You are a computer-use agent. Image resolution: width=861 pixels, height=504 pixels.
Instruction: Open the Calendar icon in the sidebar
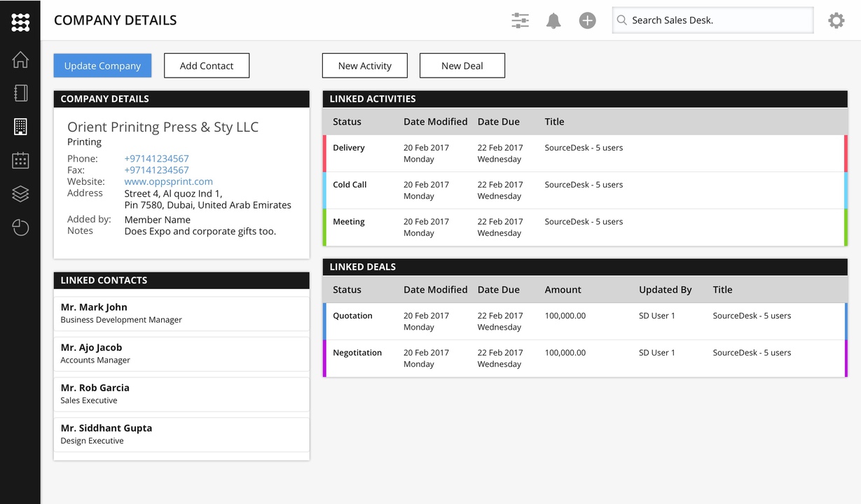point(20,160)
